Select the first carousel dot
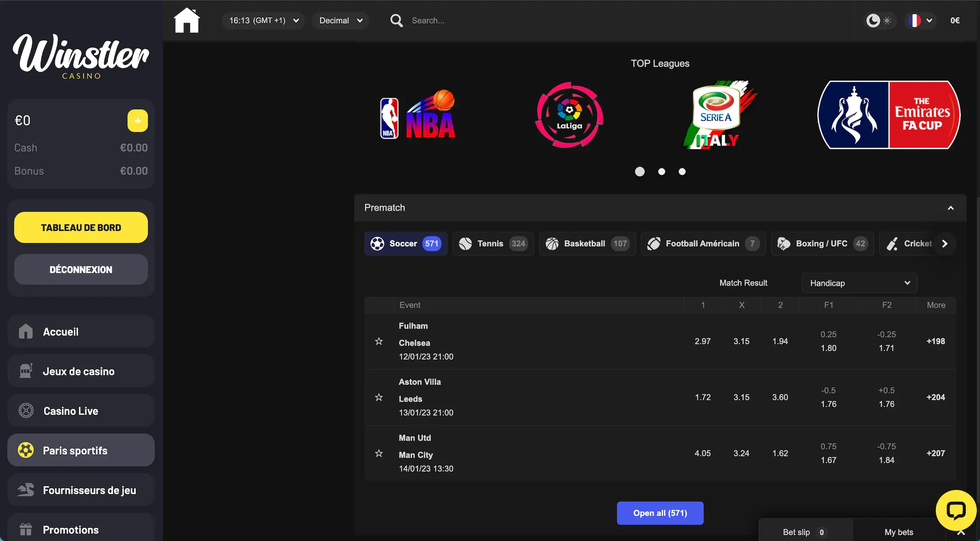The image size is (980, 541). coord(640,172)
